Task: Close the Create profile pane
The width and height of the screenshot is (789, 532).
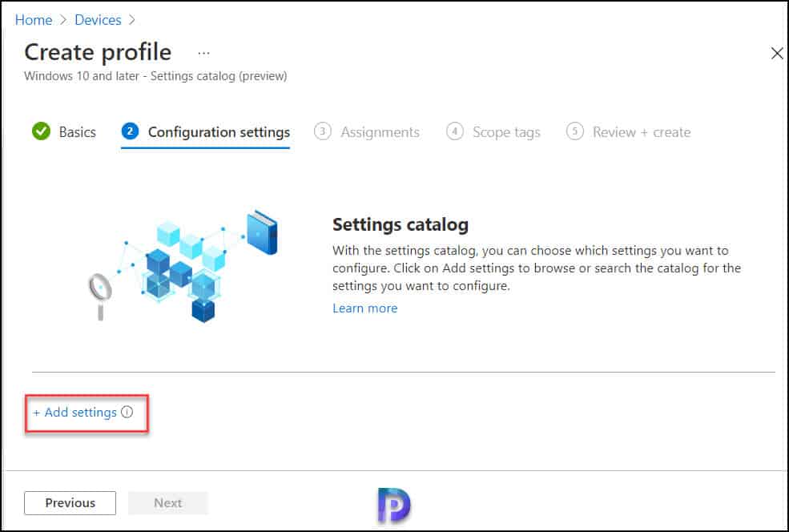Action: [777, 53]
